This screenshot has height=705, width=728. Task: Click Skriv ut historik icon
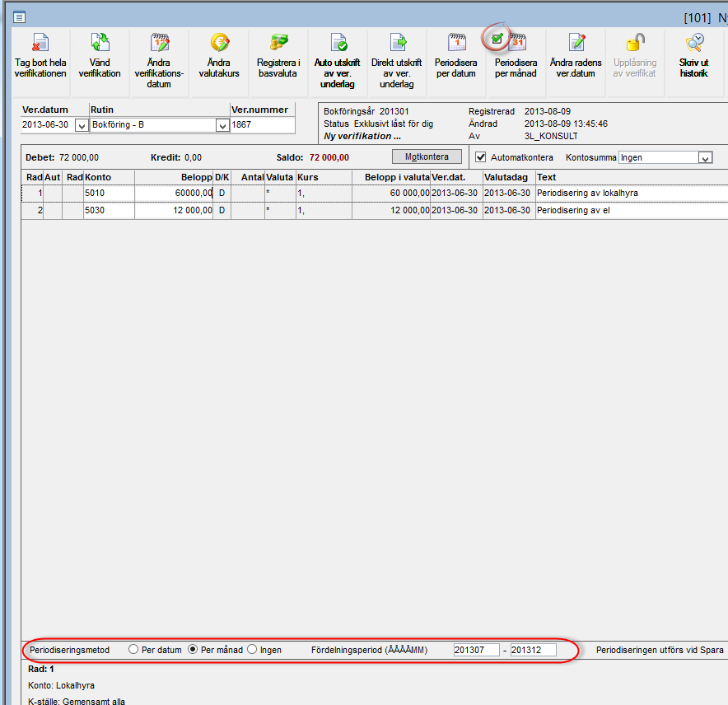tap(694, 43)
